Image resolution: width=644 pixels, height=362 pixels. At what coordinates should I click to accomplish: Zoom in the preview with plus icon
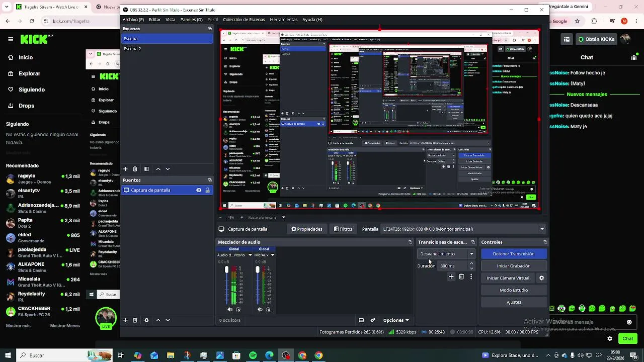(x=242, y=217)
